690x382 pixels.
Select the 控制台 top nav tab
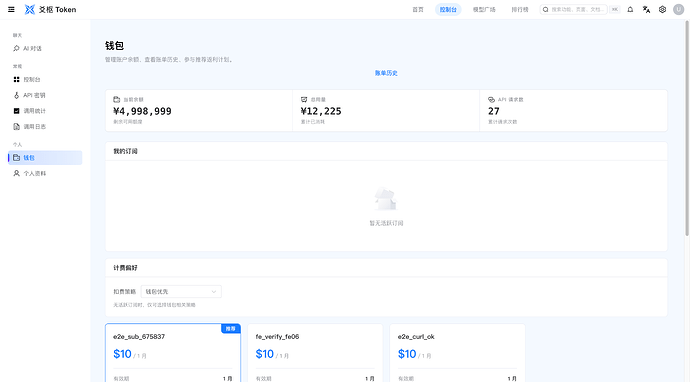[x=448, y=9]
